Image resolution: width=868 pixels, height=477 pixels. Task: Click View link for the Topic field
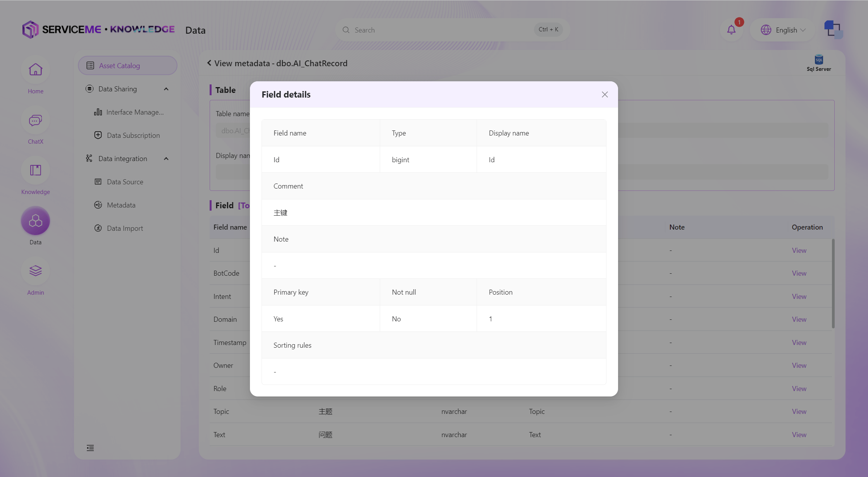[x=799, y=411]
